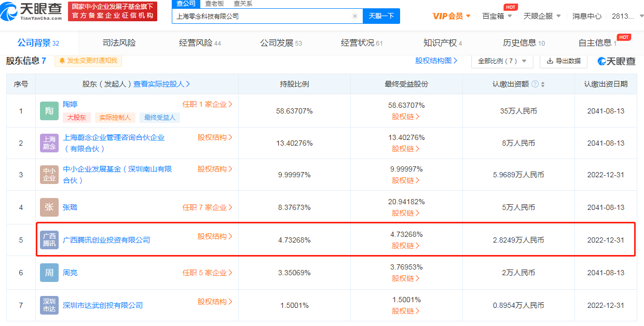
Task: Click the help icon beside 认缴出资额
Action: click(535, 84)
